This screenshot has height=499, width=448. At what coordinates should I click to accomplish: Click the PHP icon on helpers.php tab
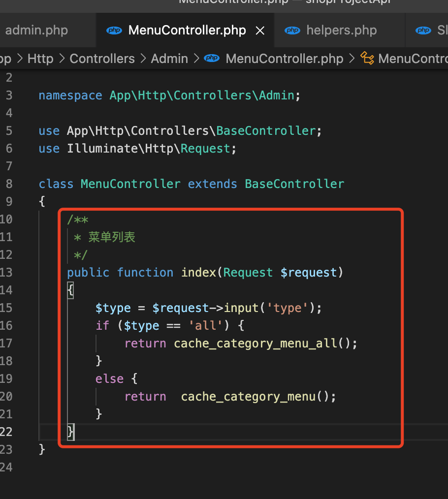click(x=292, y=31)
